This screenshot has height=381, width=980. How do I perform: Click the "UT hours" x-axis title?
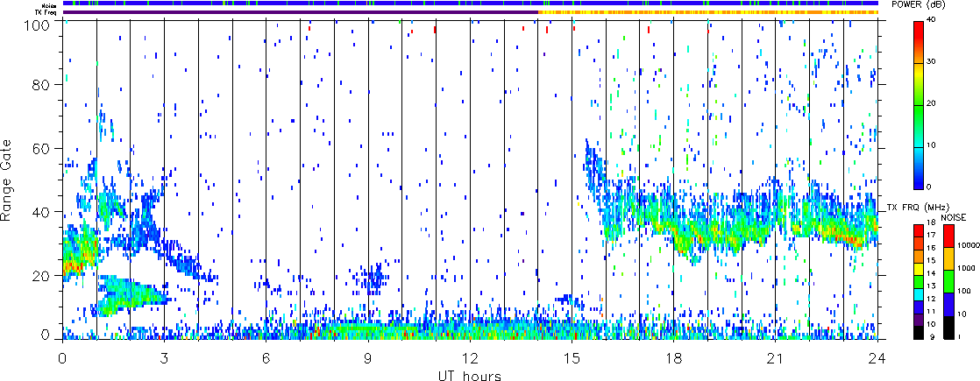tap(470, 375)
